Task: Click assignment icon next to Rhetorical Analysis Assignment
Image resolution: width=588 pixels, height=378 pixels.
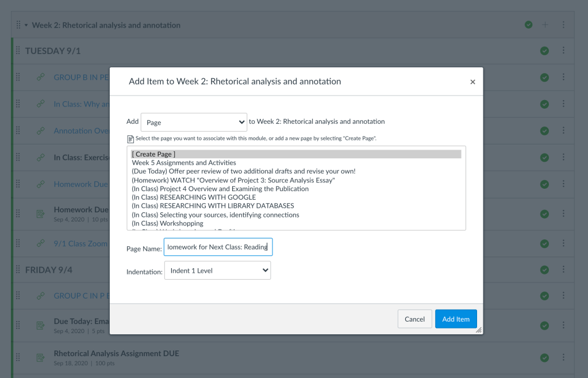Action: (x=41, y=358)
